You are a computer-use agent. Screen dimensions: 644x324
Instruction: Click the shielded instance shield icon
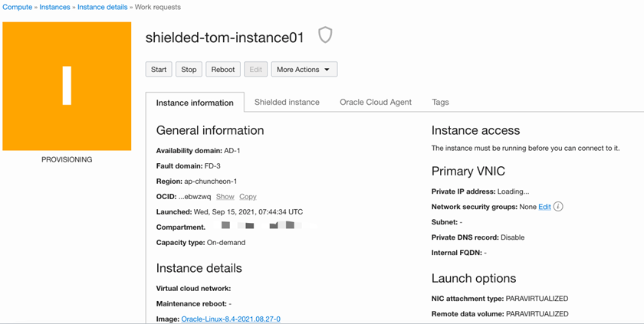coord(325,35)
